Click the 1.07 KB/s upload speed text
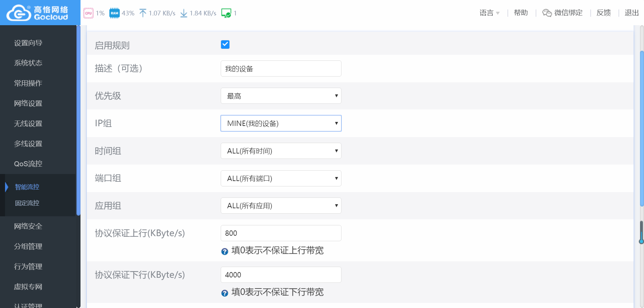This screenshot has height=308, width=644. (x=162, y=13)
